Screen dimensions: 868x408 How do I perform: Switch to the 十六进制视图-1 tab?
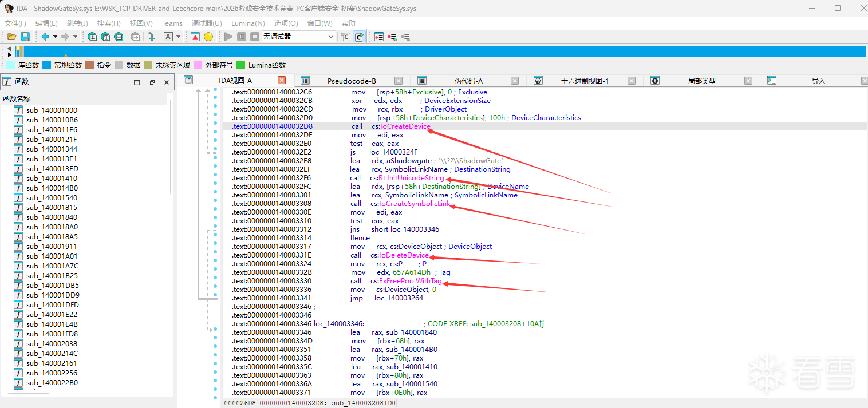pos(585,81)
